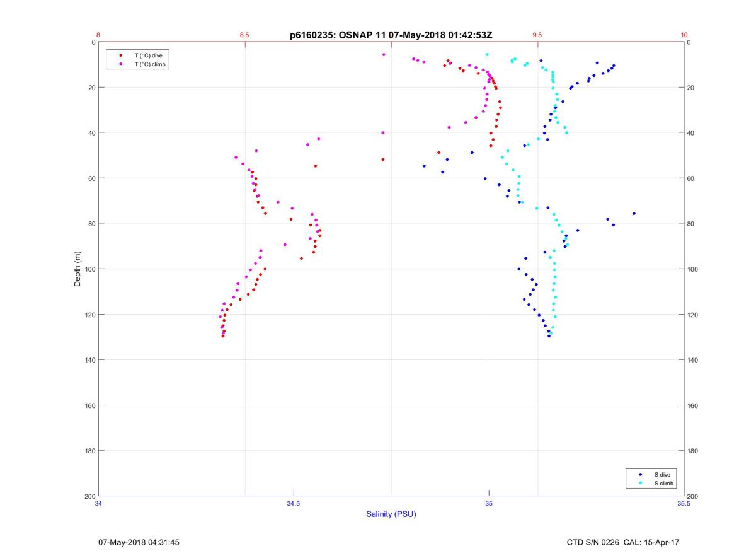Screen dimensions: 756x558
Task: Click the blue salinity tick label "34"
Action: 98,503
